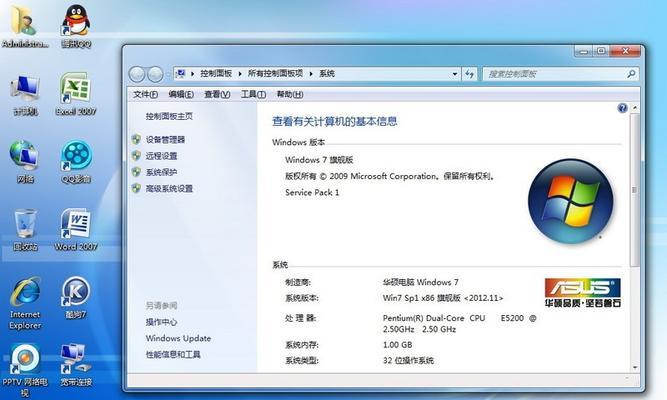Click the text Windows 7 旗舰版
This screenshot has width=667, height=400.
point(319,160)
